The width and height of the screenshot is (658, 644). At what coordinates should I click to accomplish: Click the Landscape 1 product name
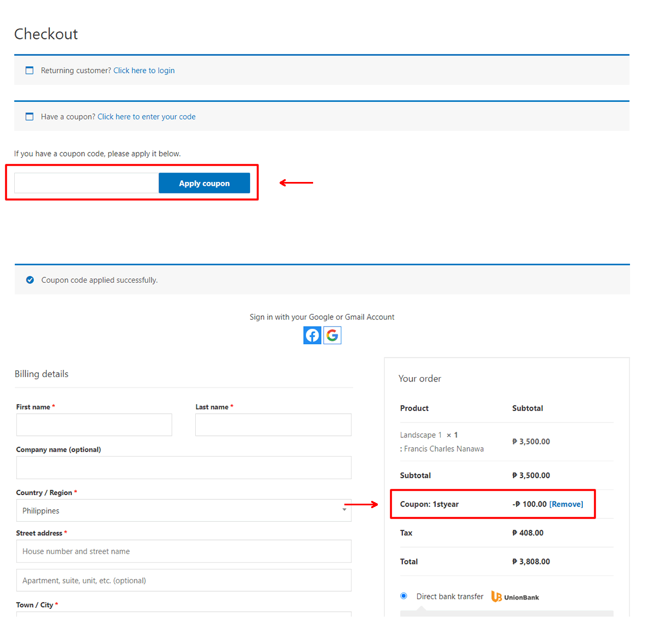(x=421, y=435)
